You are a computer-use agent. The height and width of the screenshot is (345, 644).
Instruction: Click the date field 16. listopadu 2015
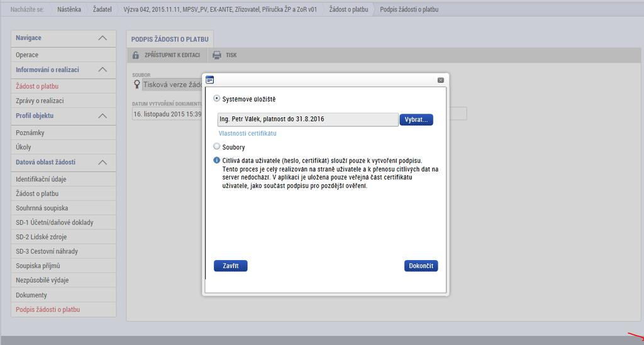167,114
